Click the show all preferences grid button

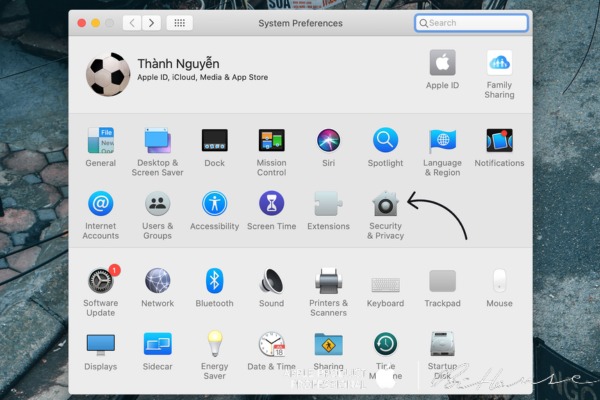(x=180, y=22)
